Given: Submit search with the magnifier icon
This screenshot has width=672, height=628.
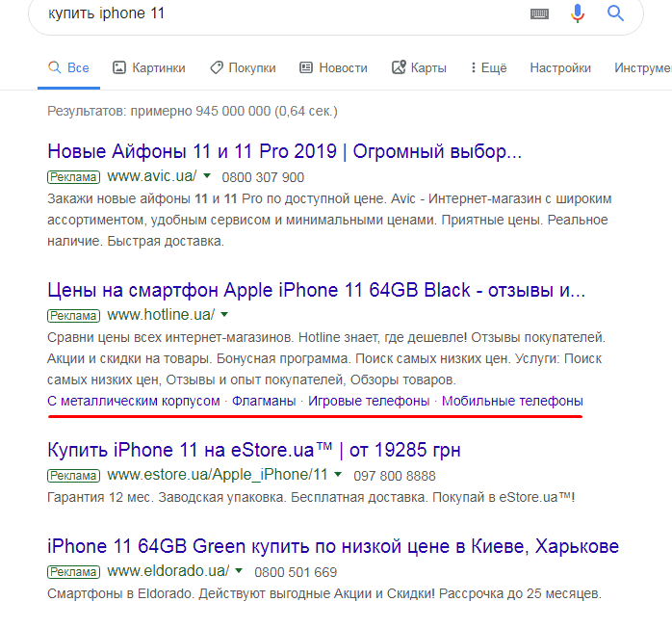Looking at the screenshot, I should click(x=615, y=13).
